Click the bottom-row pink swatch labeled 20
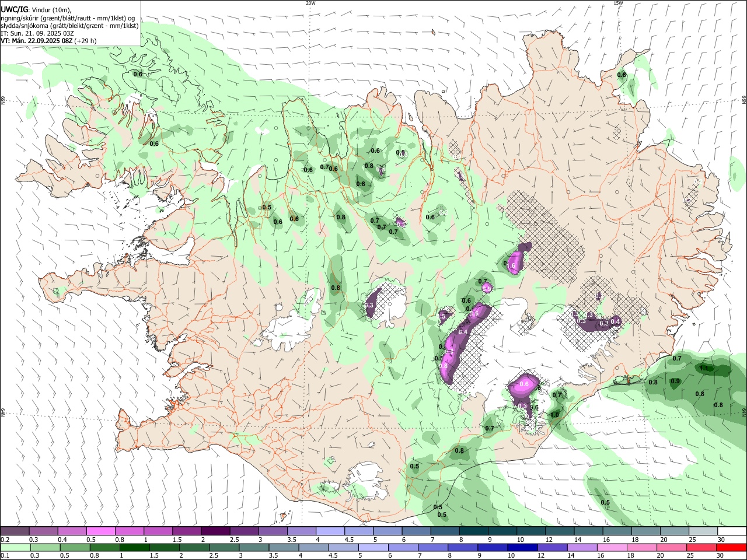The height and width of the screenshot is (560, 747). tap(672, 547)
